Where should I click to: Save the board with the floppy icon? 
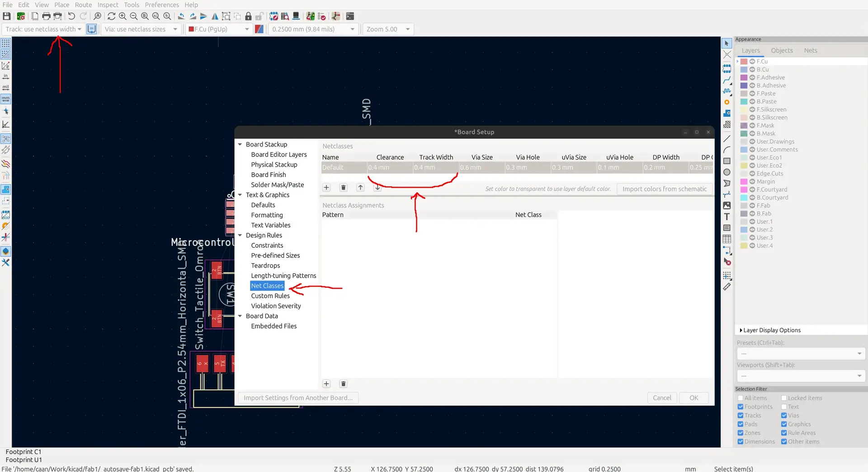(x=7, y=16)
